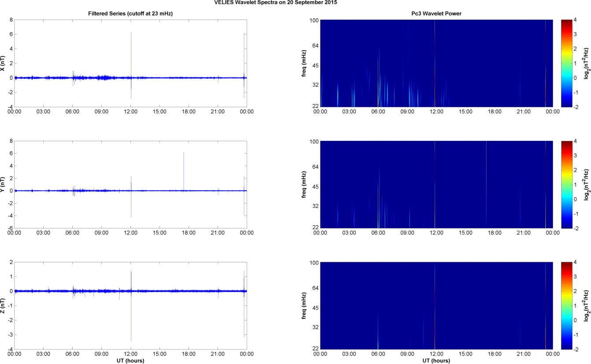Click the top colorbar log2(nT²/Hz) label
The height and width of the screenshot is (364, 591).
(x=587, y=63)
